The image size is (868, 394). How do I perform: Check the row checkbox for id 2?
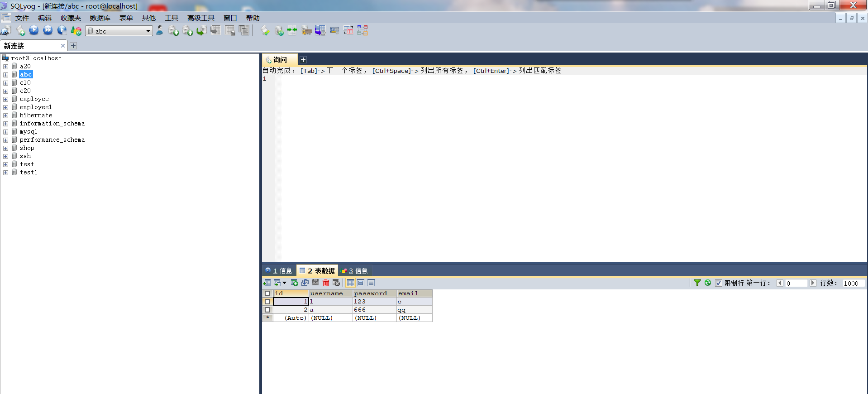coord(267,310)
